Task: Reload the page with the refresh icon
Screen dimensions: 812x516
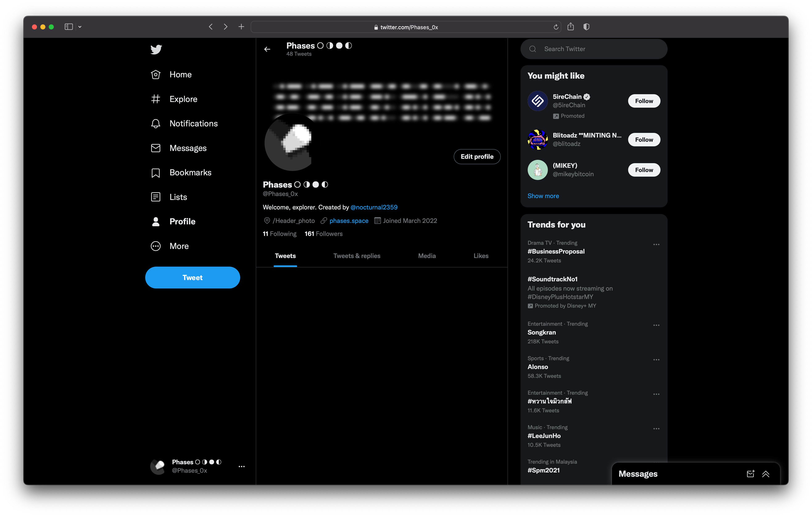Action: 556,27
